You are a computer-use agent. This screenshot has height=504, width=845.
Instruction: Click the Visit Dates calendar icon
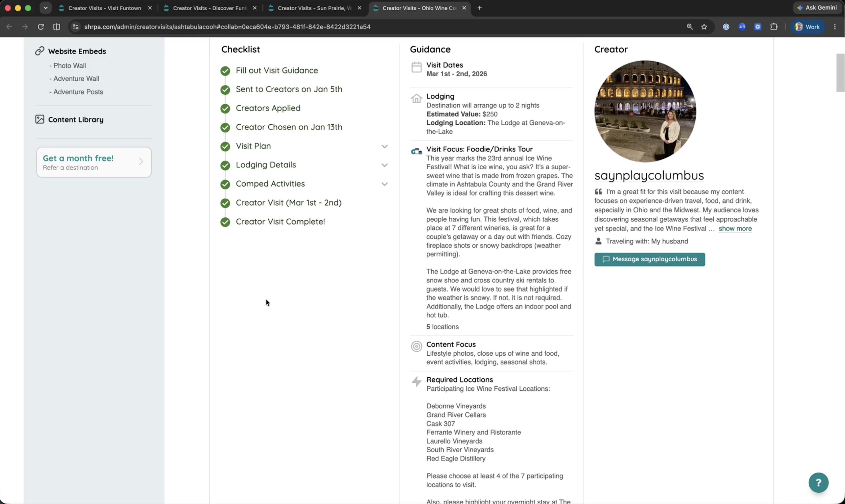pos(416,67)
